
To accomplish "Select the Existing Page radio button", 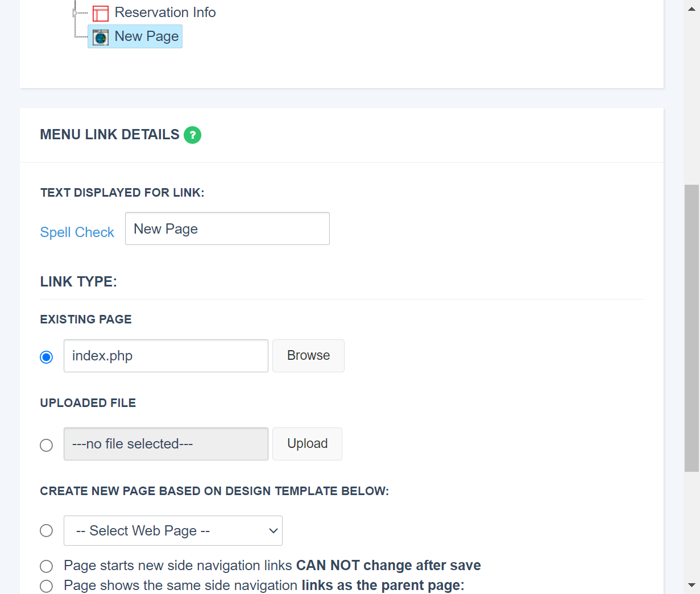I will [x=47, y=357].
